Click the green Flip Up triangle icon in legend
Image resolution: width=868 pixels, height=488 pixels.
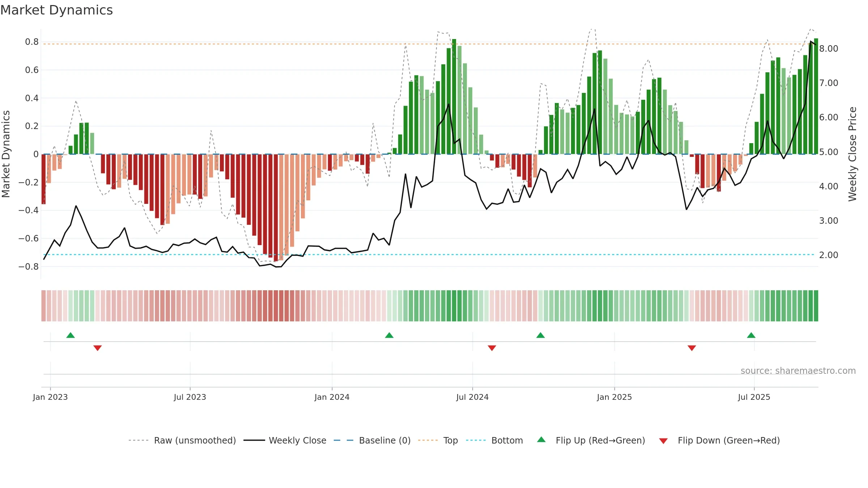pyautogui.click(x=541, y=440)
